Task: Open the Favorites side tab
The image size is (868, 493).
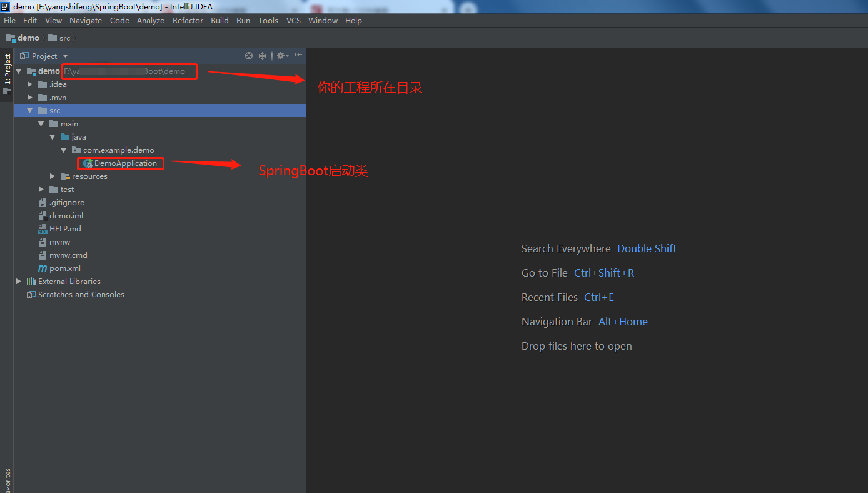Action: pyautogui.click(x=7, y=480)
